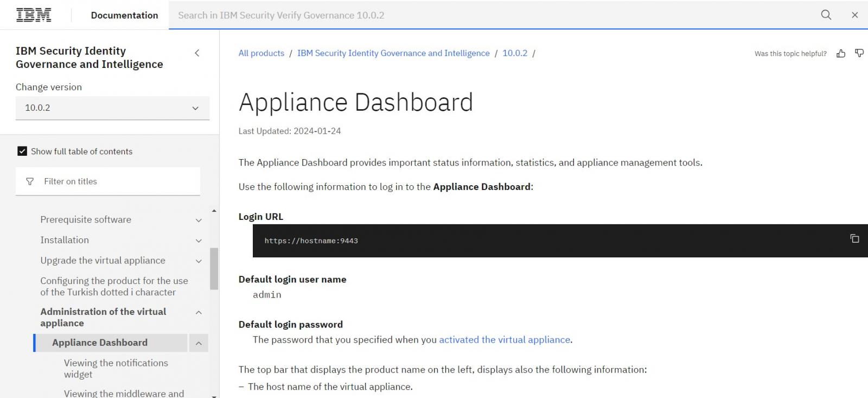The image size is (868, 398).
Task: Collapse Administration of the virtual appliance
Action: click(x=199, y=312)
